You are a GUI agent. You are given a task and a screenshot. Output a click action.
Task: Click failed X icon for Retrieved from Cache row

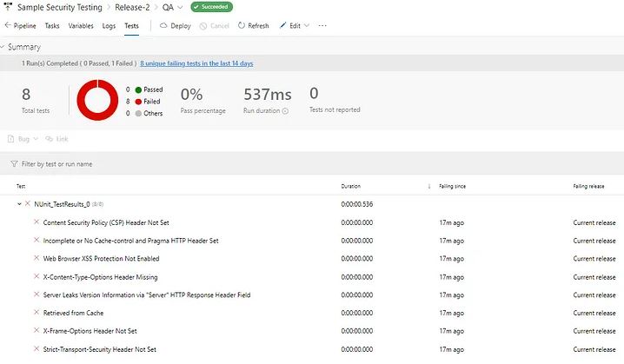tap(37, 312)
